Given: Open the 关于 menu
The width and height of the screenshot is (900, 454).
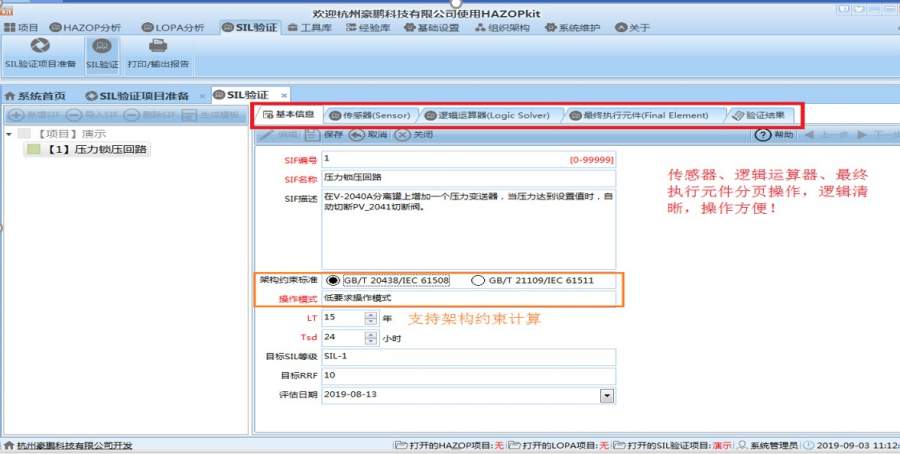Looking at the screenshot, I should (x=632, y=28).
